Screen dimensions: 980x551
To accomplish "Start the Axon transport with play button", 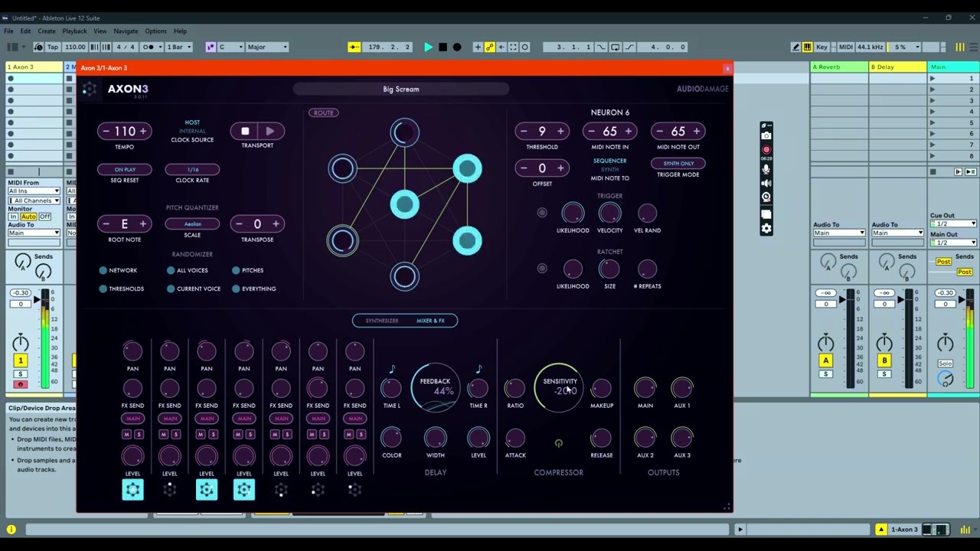I will click(x=269, y=131).
